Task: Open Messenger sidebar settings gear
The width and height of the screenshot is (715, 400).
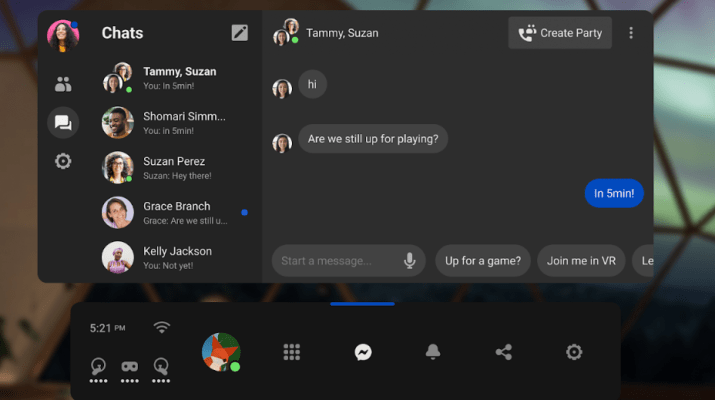Action: coord(63,161)
